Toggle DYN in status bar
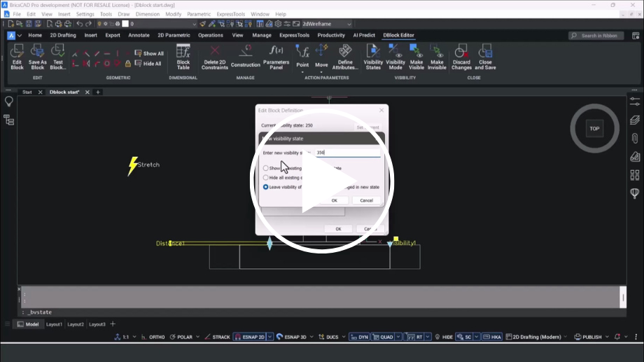Image resolution: width=644 pixels, height=362 pixels. point(359,337)
